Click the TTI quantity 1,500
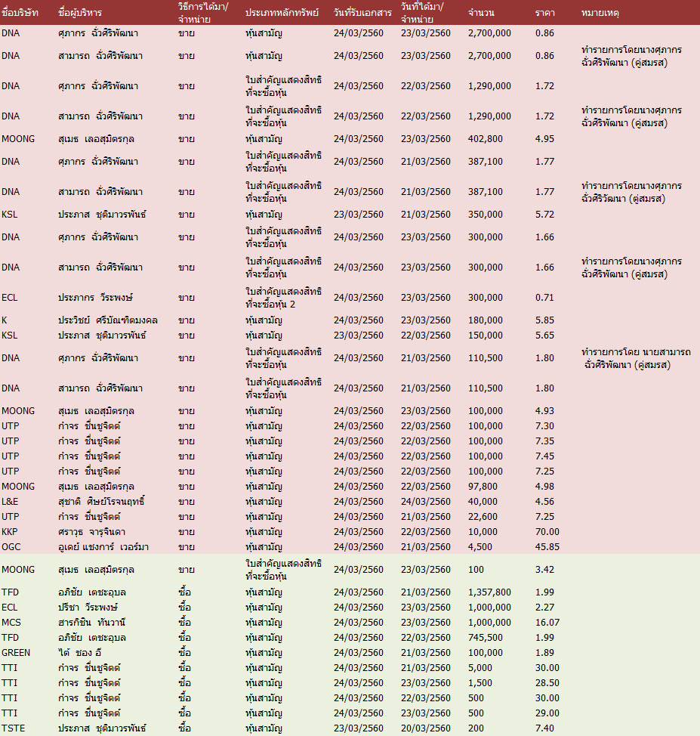 click(480, 683)
